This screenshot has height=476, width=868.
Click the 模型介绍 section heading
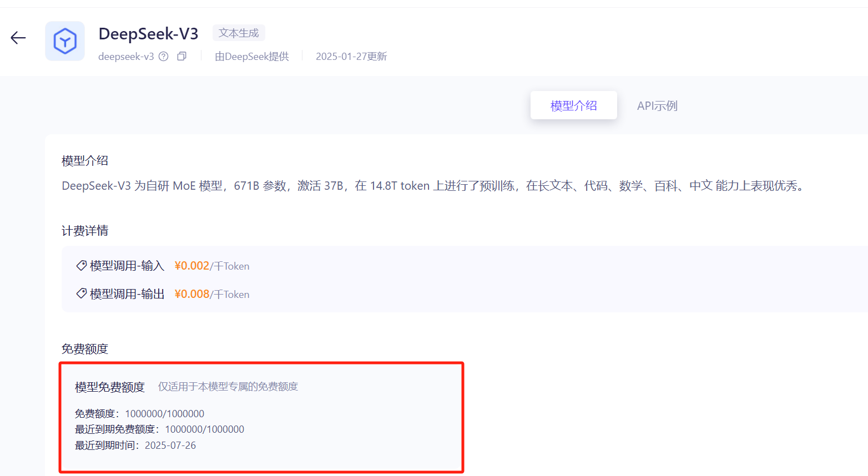[x=85, y=161]
